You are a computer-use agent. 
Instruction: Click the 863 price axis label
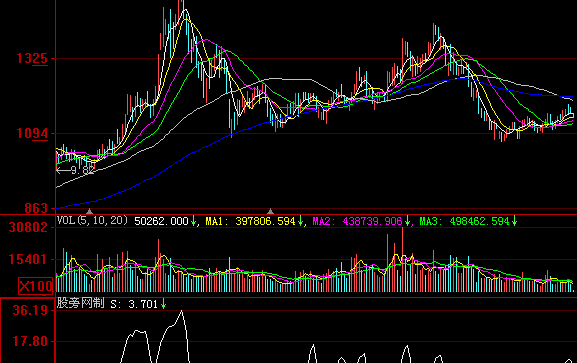36,208
